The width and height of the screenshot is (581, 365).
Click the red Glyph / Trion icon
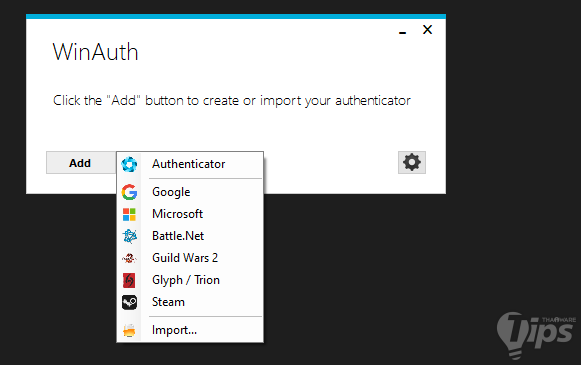click(129, 280)
